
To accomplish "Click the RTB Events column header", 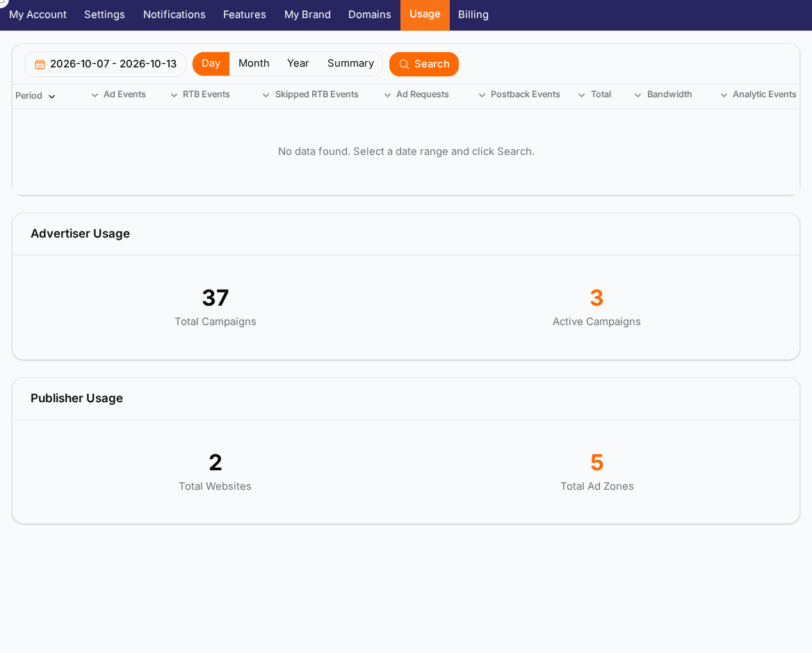I will coord(206,94).
